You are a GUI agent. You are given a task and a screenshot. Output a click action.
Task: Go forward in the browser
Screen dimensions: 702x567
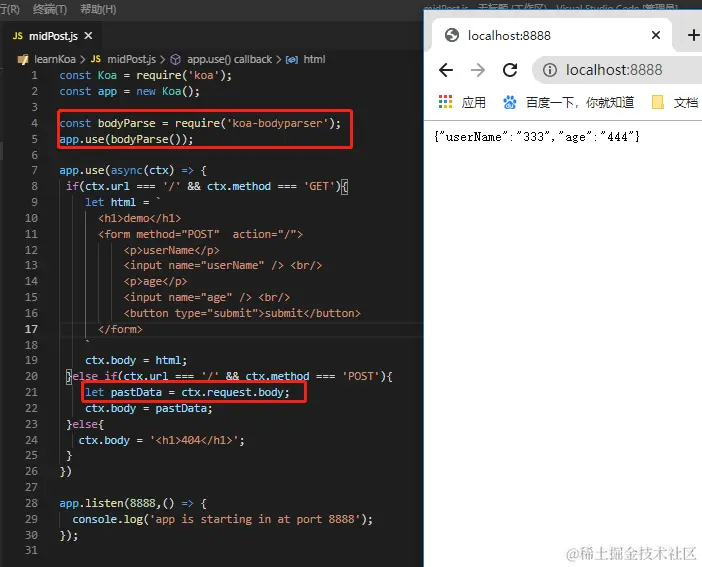pos(478,70)
